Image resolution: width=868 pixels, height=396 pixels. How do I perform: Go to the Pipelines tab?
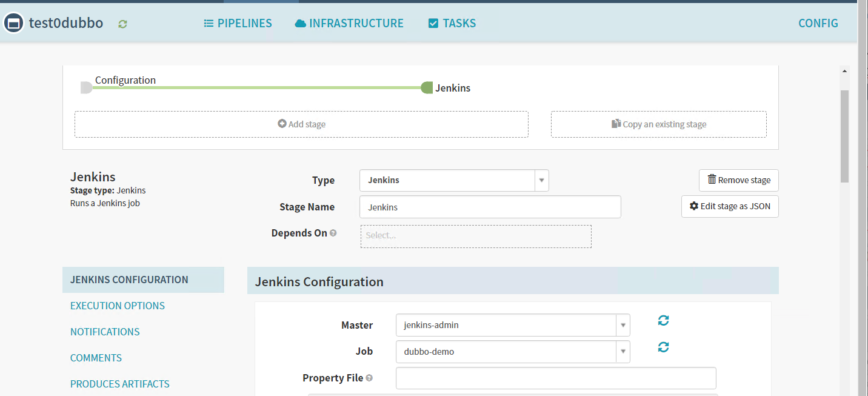(238, 24)
